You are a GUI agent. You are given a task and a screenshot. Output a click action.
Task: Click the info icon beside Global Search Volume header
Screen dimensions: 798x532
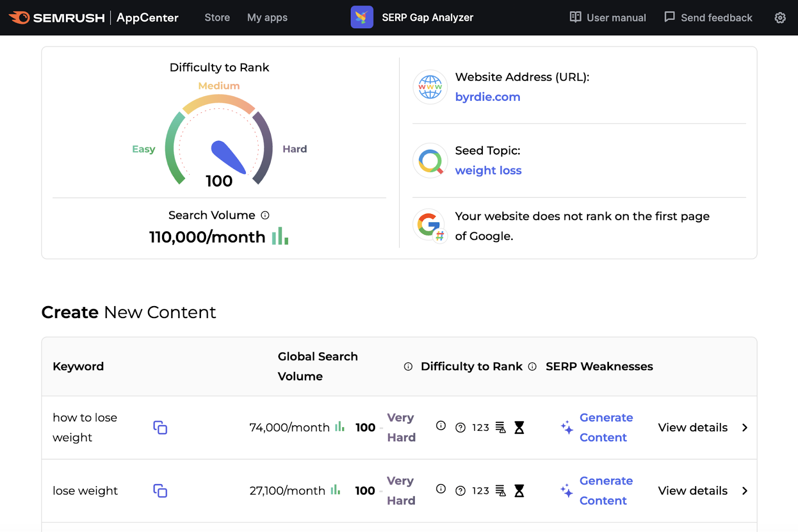408,366
